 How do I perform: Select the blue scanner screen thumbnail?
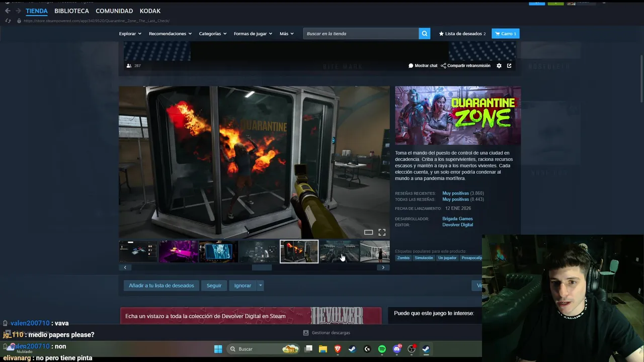click(218, 251)
